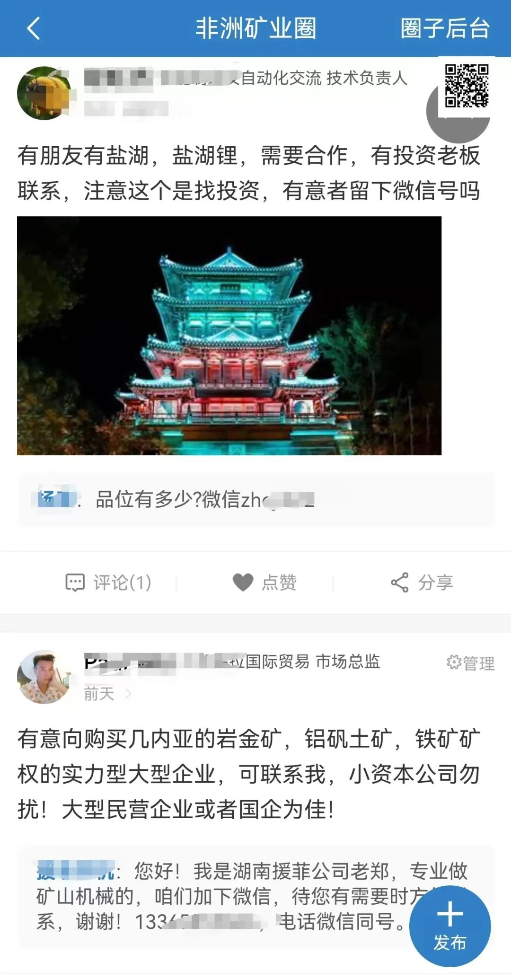The width and height of the screenshot is (511, 980).
Task: Open 圈子后台 admin page
Action: pyautogui.click(x=445, y=28)
